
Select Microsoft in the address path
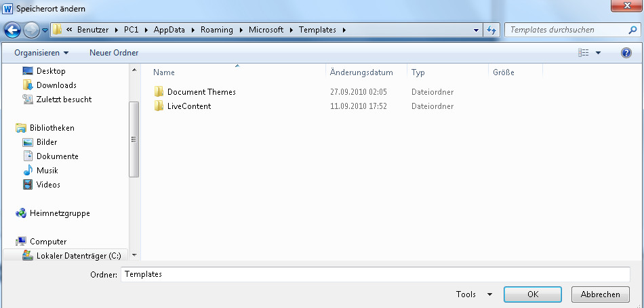point(266,30)
